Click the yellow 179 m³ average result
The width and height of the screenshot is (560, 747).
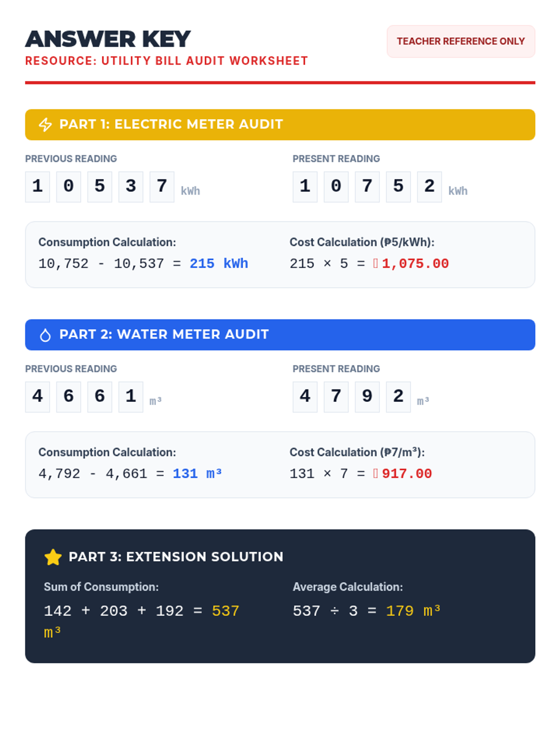point(413,611)
